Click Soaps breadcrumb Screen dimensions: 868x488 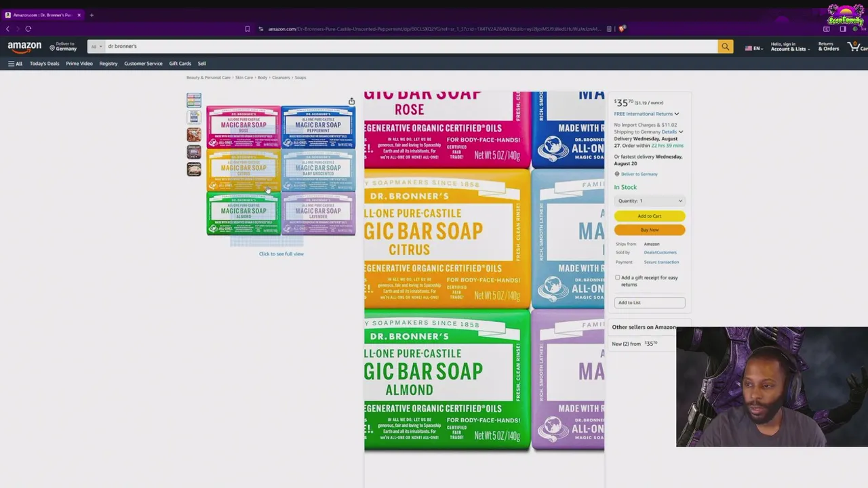pyautogui.click(x=300, y=78)
